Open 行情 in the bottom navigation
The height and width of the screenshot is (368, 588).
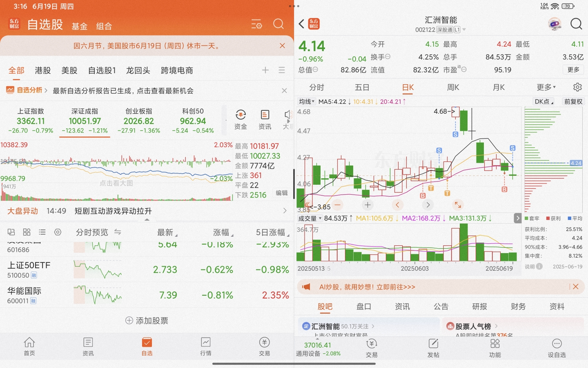point(206,346)
